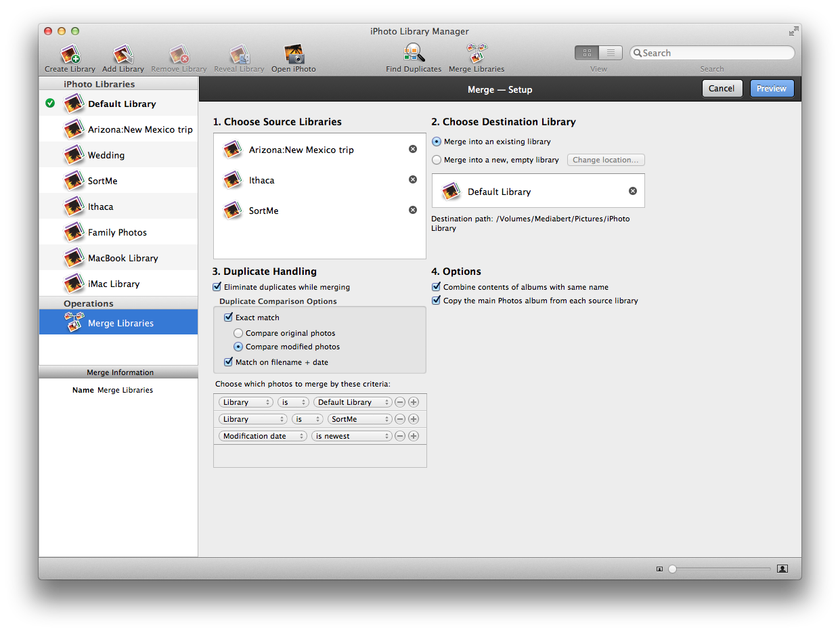Screen dimensions: 840x633
Task: Switch to icon grid view
Action: point(587,53)
